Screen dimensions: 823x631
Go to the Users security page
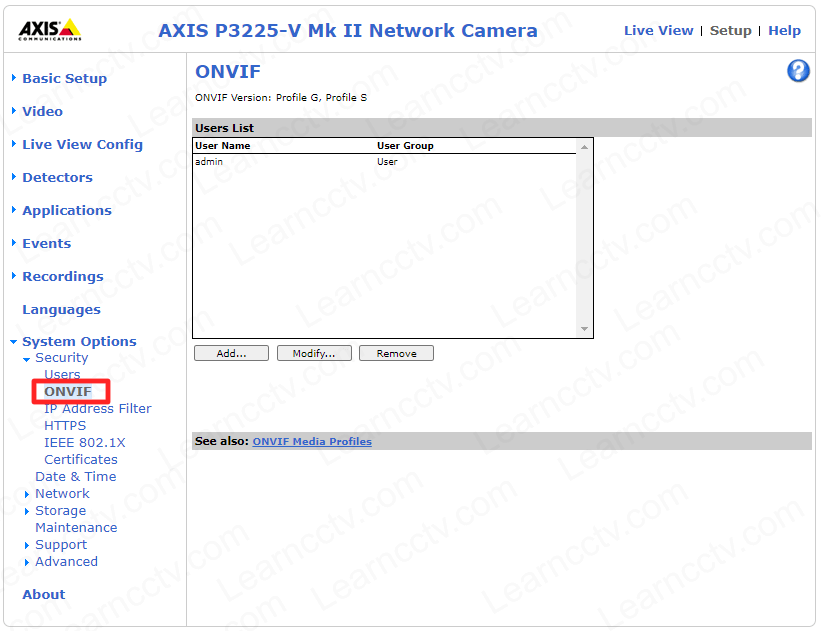(62, 375)
